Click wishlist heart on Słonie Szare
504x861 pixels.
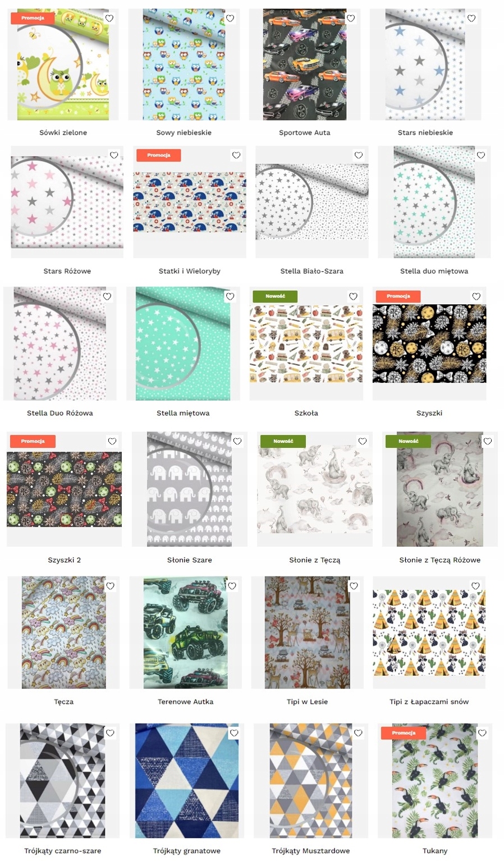237,441
